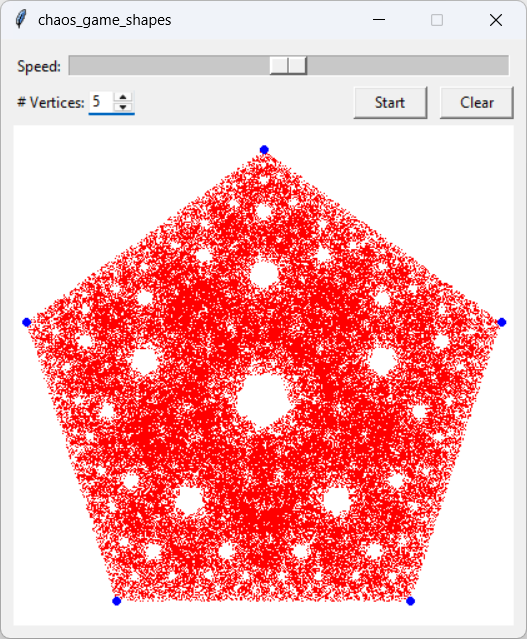This screenshot has width=527, height=639.
Task: Click the chaos_game_shapes title text
Action: pyautogui.click(x=105, y=20)
